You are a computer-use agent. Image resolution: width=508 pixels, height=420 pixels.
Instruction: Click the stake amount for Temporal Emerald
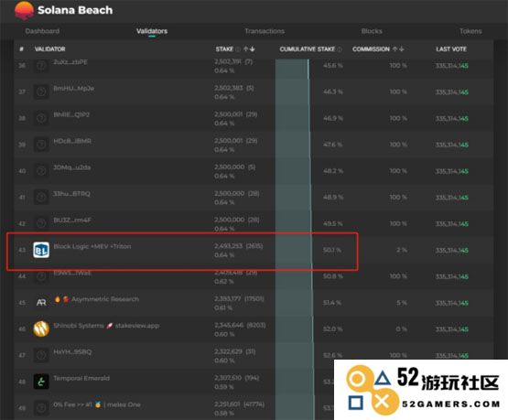tap(228, 378)
